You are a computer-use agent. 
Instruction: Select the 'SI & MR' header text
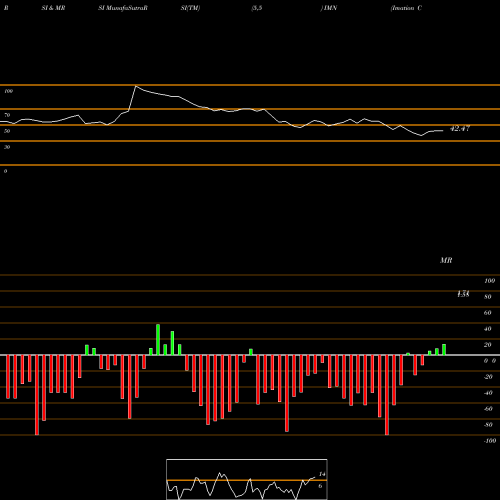pos(53,8)
